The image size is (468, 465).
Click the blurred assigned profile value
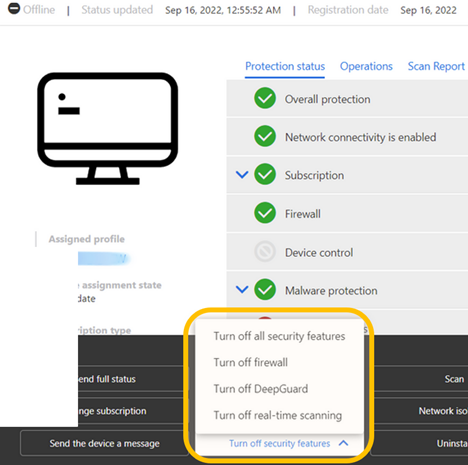click(x=103, y=259)
